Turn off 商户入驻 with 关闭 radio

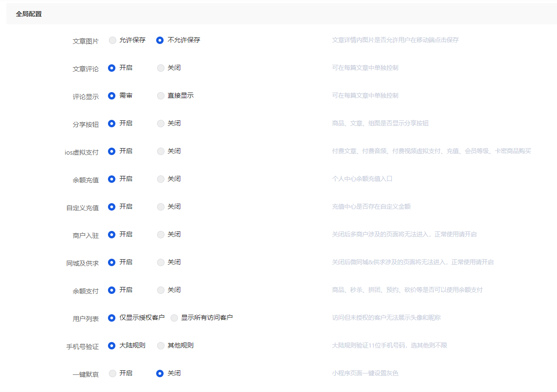pyautogui.click(x=161, y=235)
